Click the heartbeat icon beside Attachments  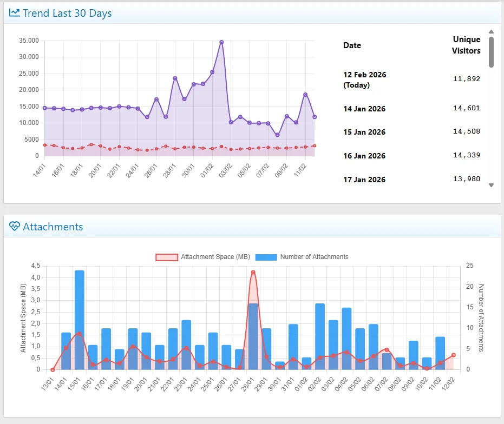click(15, 227)
